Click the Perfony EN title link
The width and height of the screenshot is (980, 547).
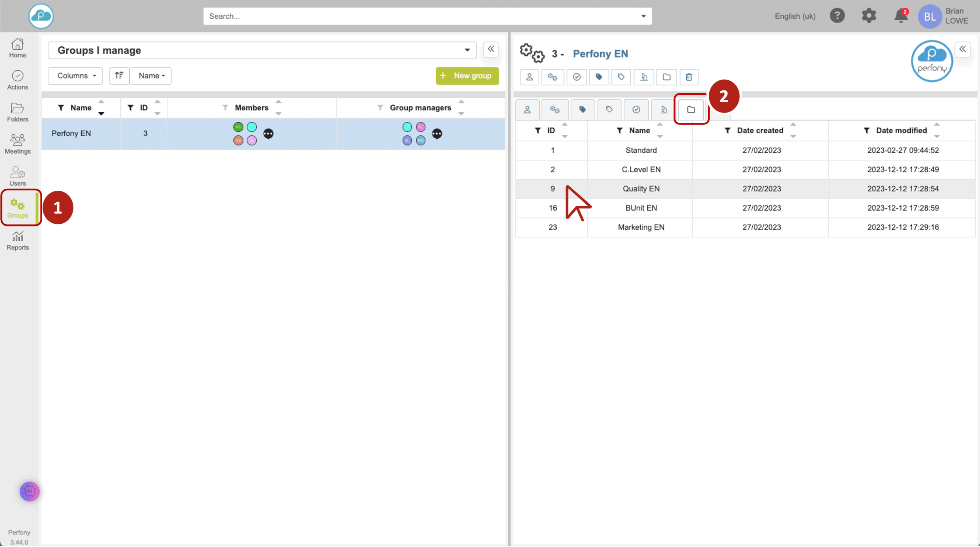[x=600, y=54]
